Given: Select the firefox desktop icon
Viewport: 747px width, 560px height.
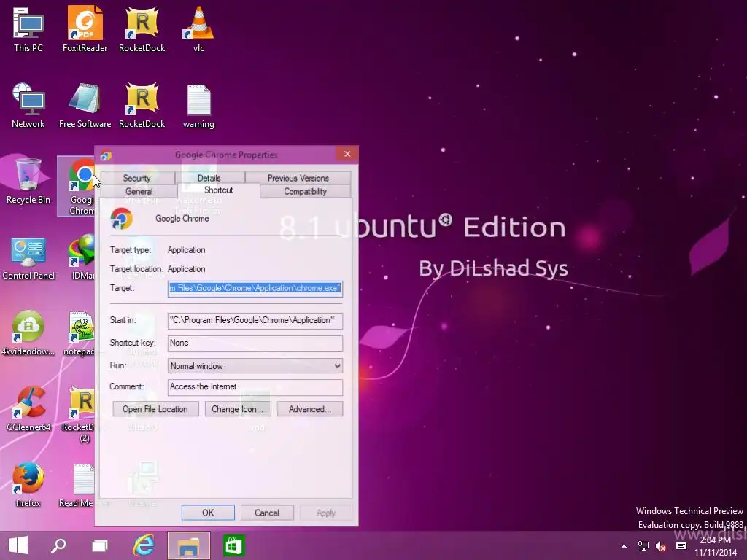Looking at the screenshot, I should pos(28,485).
